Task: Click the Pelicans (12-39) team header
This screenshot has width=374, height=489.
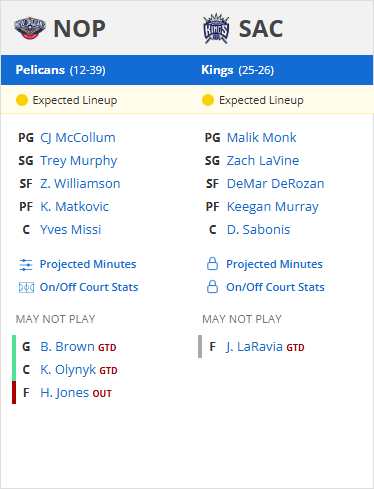Action: pos(60,70)
